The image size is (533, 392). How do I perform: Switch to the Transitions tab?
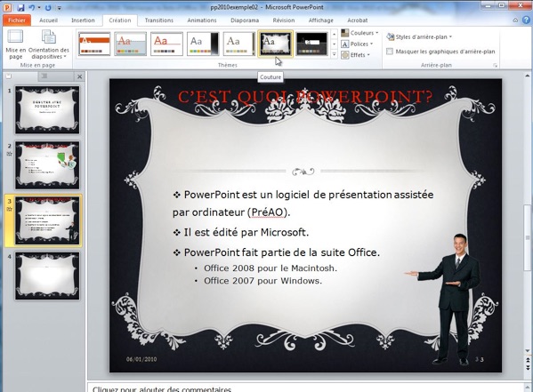[158, 20]
